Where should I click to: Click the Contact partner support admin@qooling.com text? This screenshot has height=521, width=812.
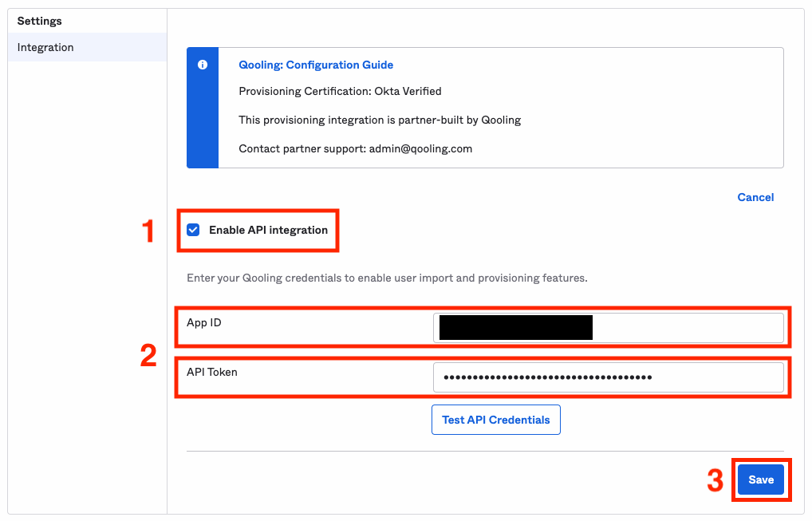click(355, 148)
